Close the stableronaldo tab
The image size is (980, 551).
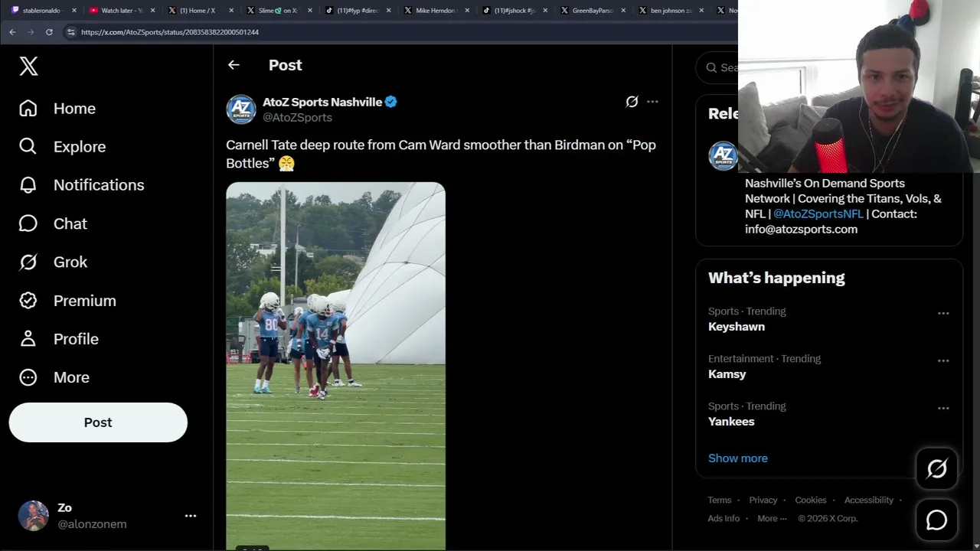74,11
